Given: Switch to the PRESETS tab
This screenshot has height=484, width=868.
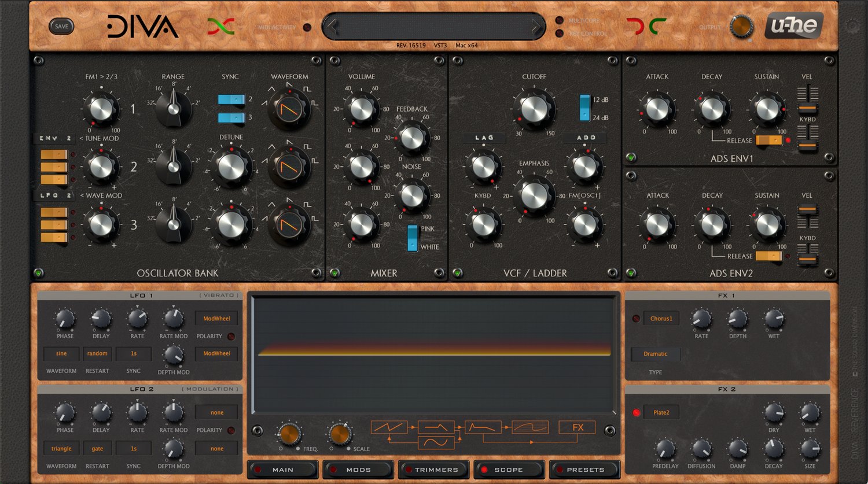Looking at the screenshot, I should 585,470.
